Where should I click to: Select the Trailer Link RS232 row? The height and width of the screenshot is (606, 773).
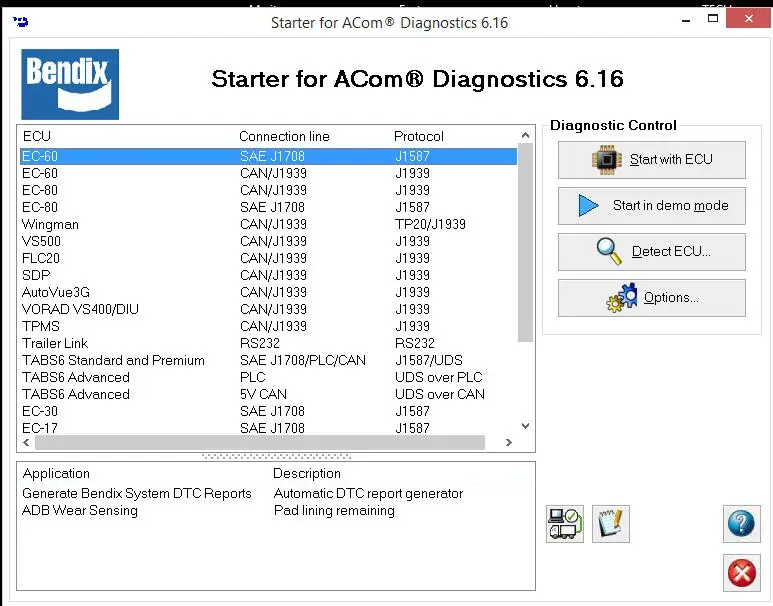[269, 344]
